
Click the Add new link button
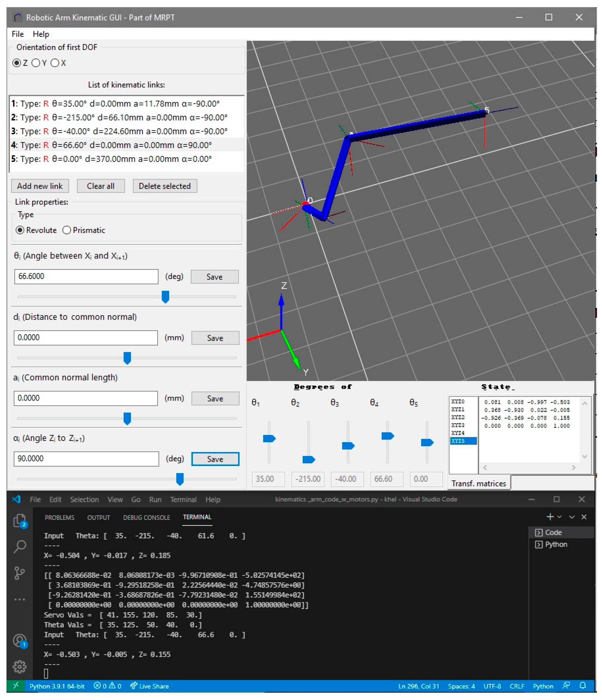40,186
